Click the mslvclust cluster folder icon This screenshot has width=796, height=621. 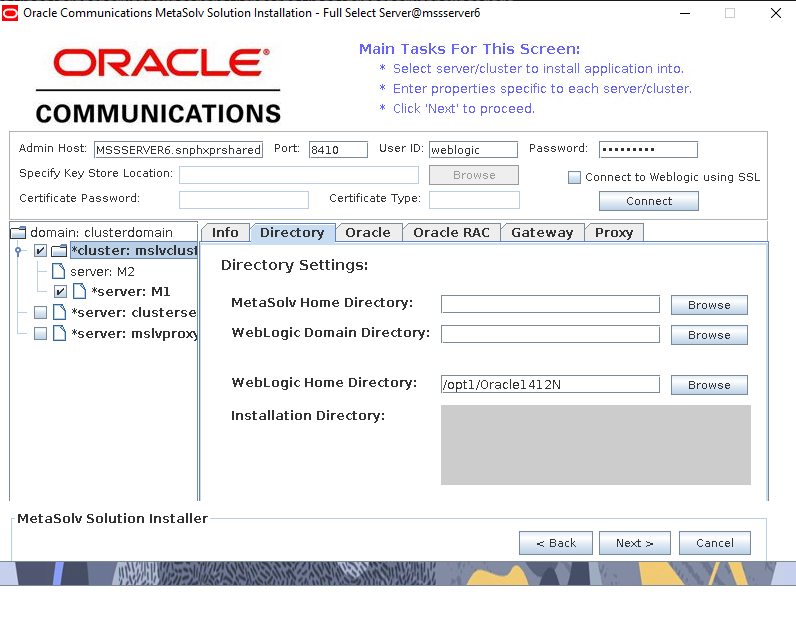(x=59, y=250)
